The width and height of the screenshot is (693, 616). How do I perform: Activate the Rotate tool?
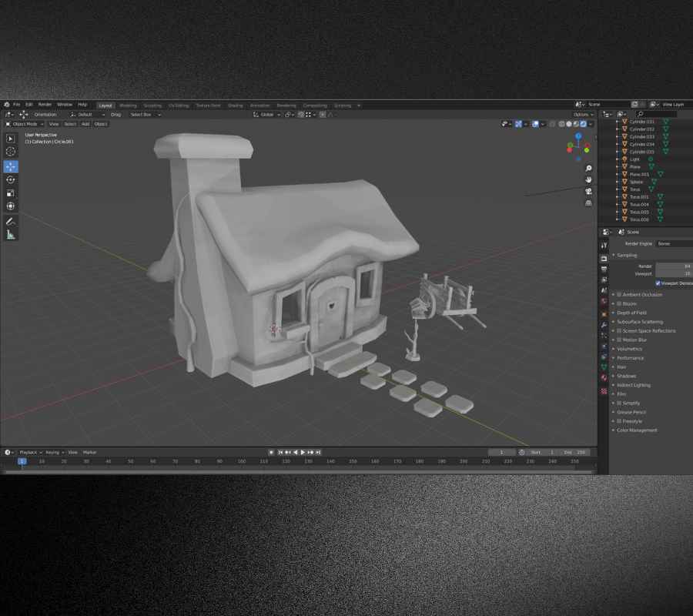pos(11,180)
